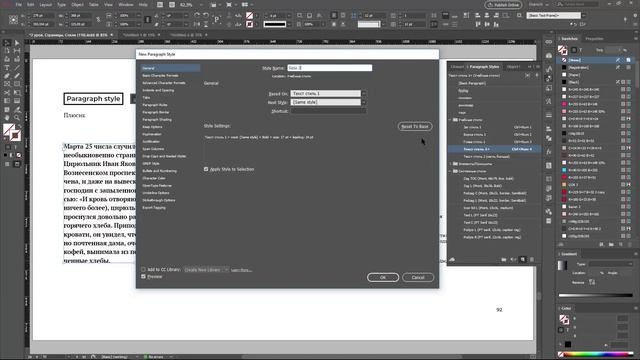Switch to the Properties panel tab

(x=594, y=39)
